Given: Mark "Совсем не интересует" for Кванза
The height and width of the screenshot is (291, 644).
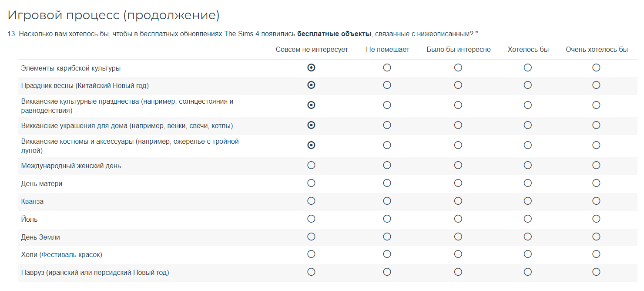Looking at the screenshot, I should (x=311, y=201).
